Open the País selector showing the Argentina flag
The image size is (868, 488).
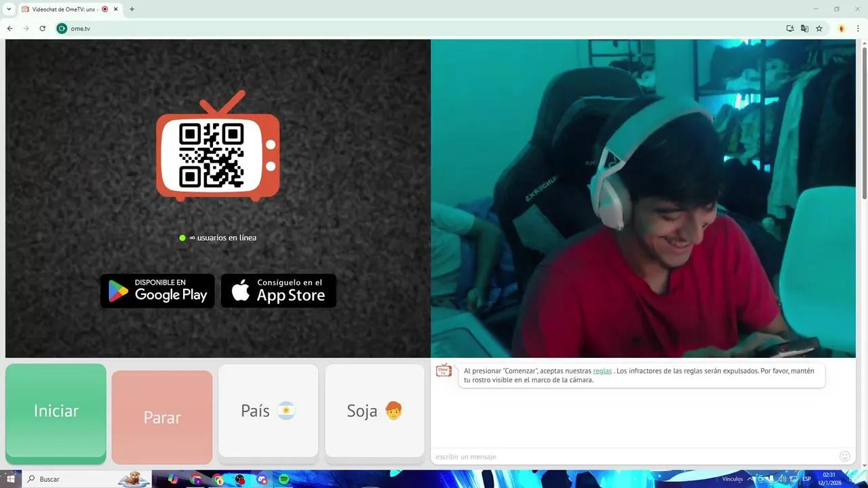point(267,410)
